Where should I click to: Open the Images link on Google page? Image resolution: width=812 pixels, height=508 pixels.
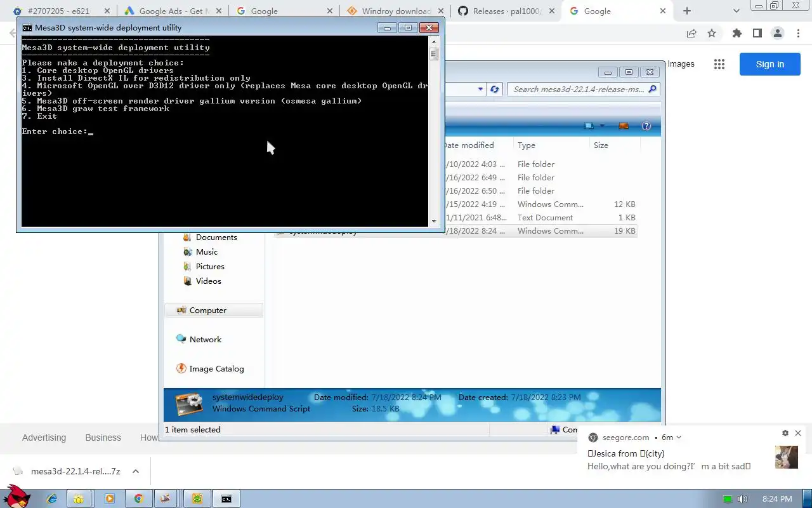(x=681, y=64)
